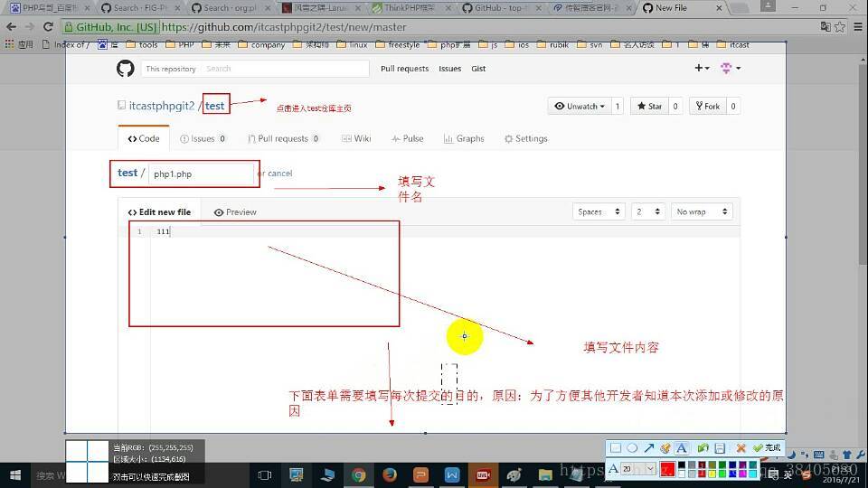Expand the plus create-new dropdown
Viewport: 868px width, 488px height.
point(702,68)
